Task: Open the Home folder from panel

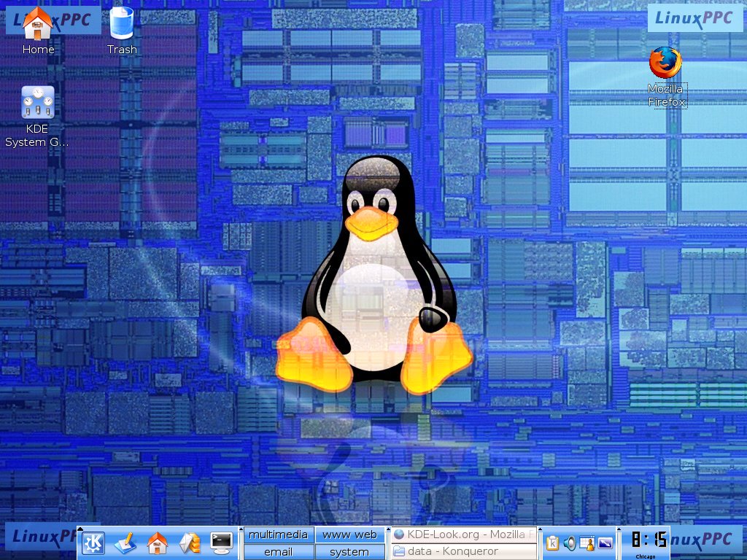Action: [158, 542]
